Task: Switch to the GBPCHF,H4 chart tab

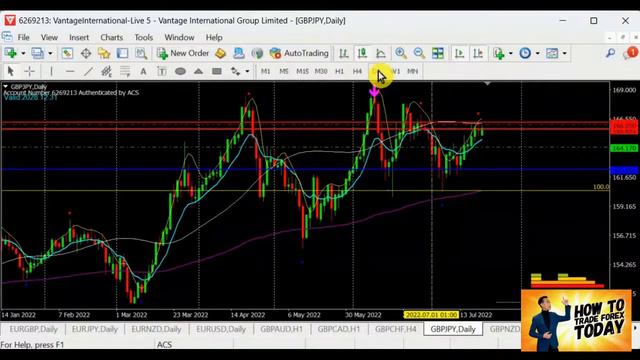Action: click(x=396, y=329)
